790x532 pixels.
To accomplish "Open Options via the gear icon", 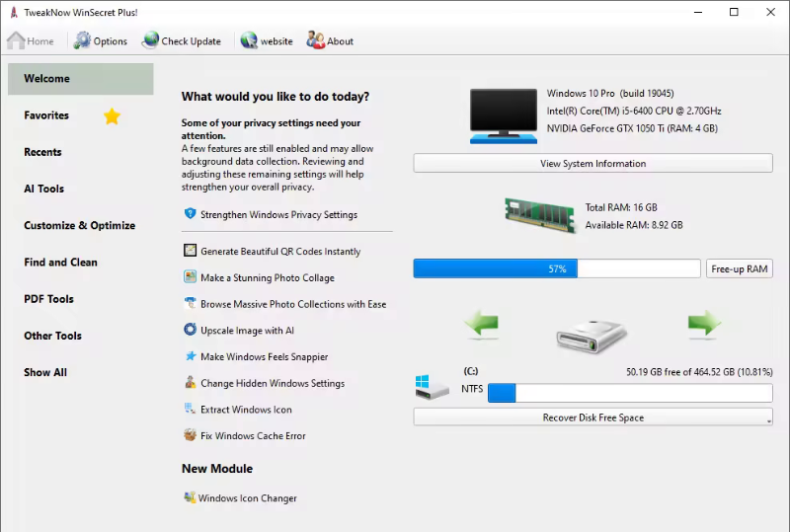I will tap(82, 40).
